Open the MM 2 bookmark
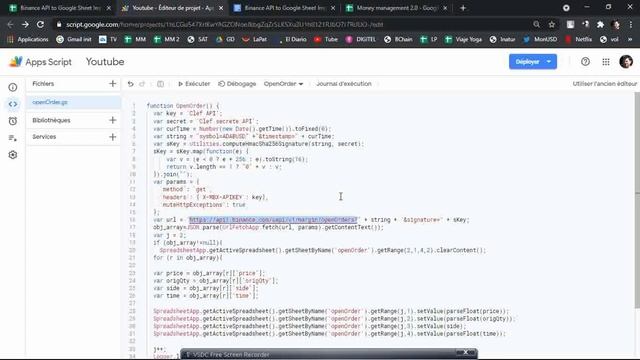The height and width of the screenshot is (360, 640). (166, 39)
